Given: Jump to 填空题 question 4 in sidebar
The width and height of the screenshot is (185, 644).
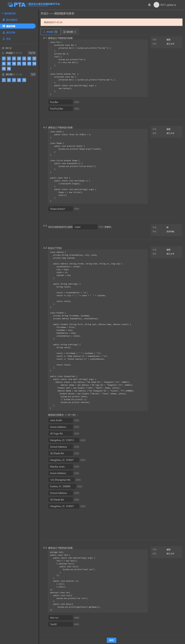Looking at the screenshot, I should (x=19, y=80).
